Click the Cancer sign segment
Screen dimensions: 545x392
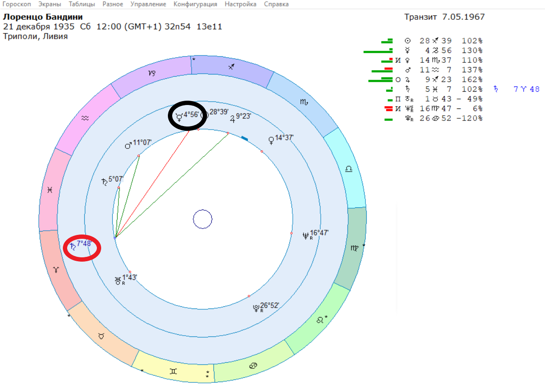[254, 366]
